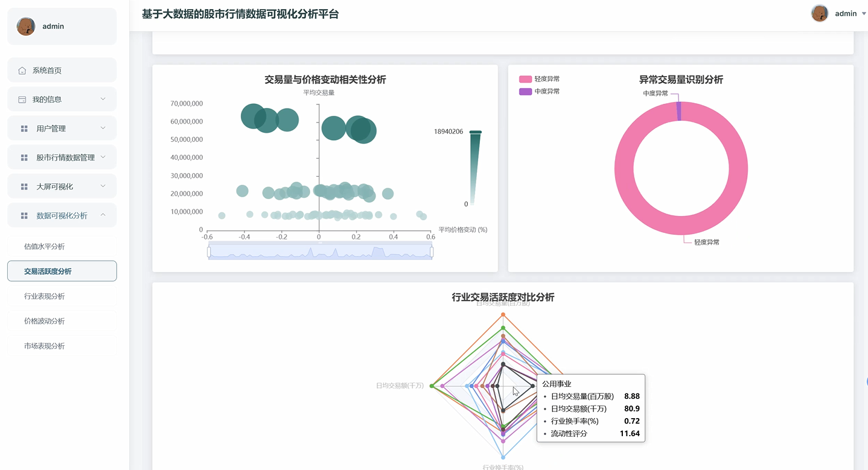
Task: Click the 行业交易活跃度对比分析 chart title
Action: [x=503, y=297]
